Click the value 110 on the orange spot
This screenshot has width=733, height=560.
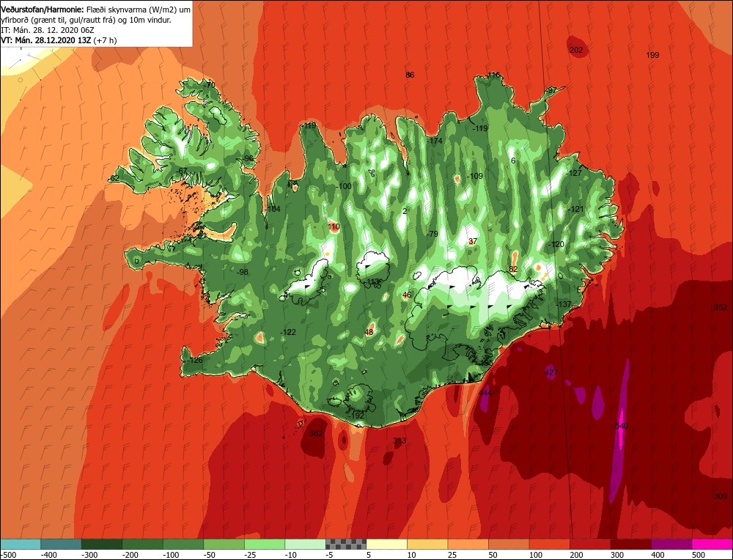pyautogui.click(x=334, y=226)
